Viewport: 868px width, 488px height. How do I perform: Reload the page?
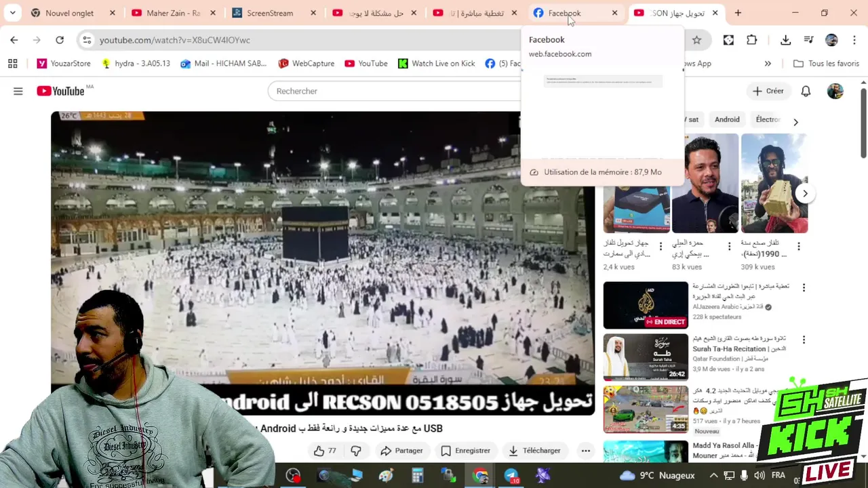tap(60, 40)
